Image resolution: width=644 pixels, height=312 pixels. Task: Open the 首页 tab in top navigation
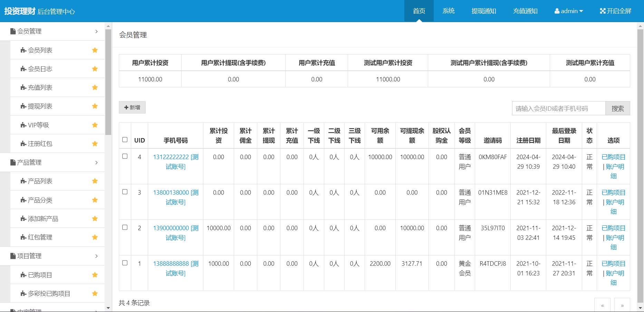pyautogui.click(x=419, y=11)
